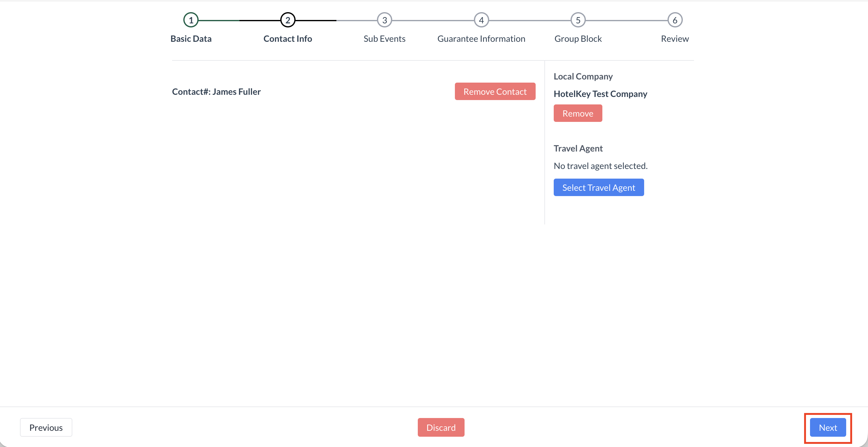Jump to Sub Events step label

[x=384, y=39]
